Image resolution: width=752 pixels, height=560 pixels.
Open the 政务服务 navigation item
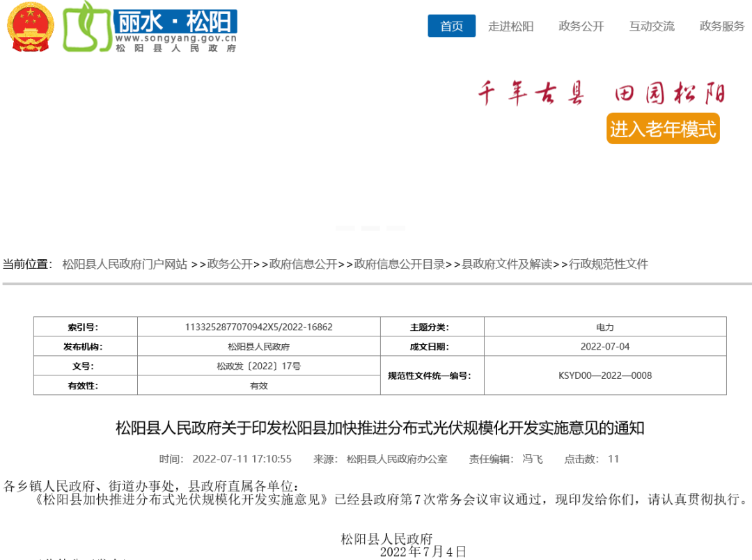[722, 26]
